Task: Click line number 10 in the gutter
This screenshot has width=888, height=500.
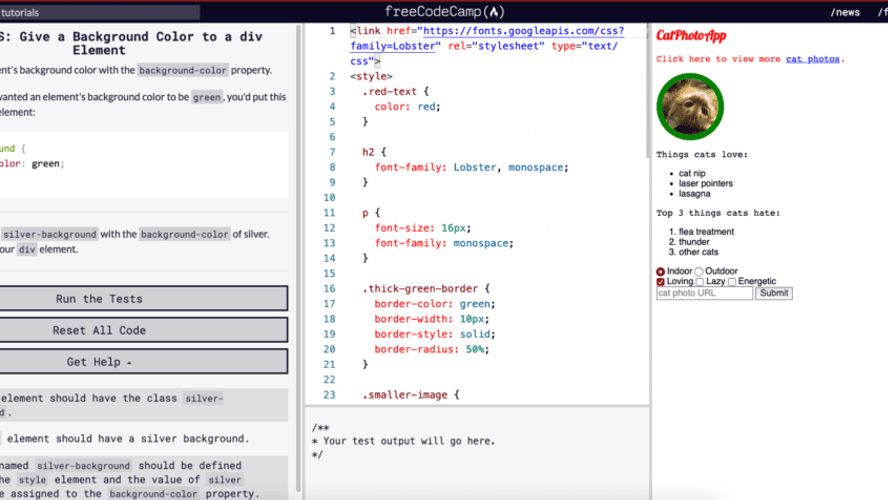Action: tap(329, 198)
